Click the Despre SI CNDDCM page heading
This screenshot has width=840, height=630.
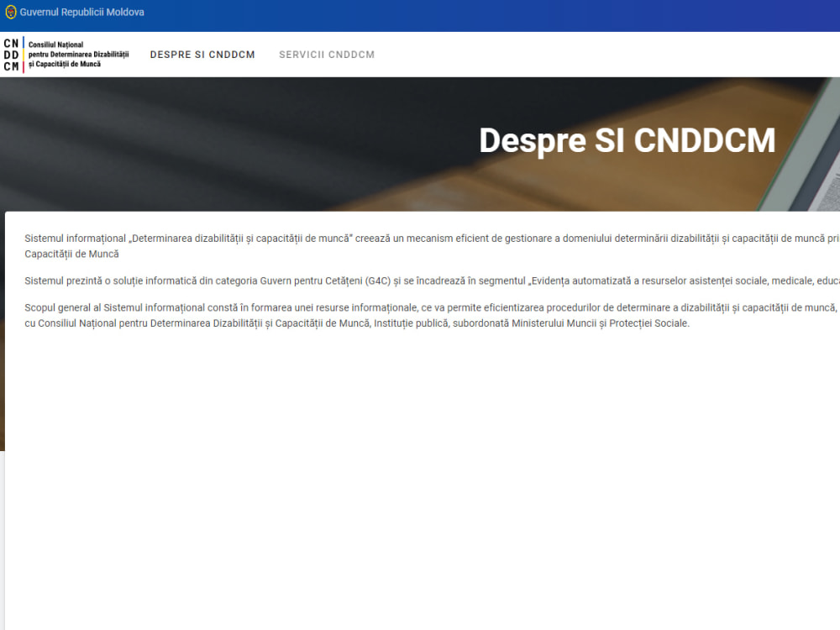(x=627, y=141)
